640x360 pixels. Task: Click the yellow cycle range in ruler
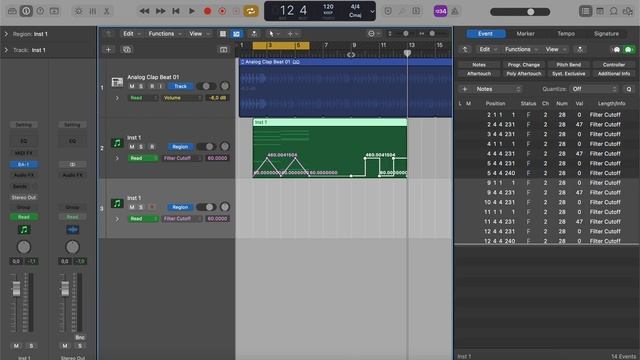[281, 45]
